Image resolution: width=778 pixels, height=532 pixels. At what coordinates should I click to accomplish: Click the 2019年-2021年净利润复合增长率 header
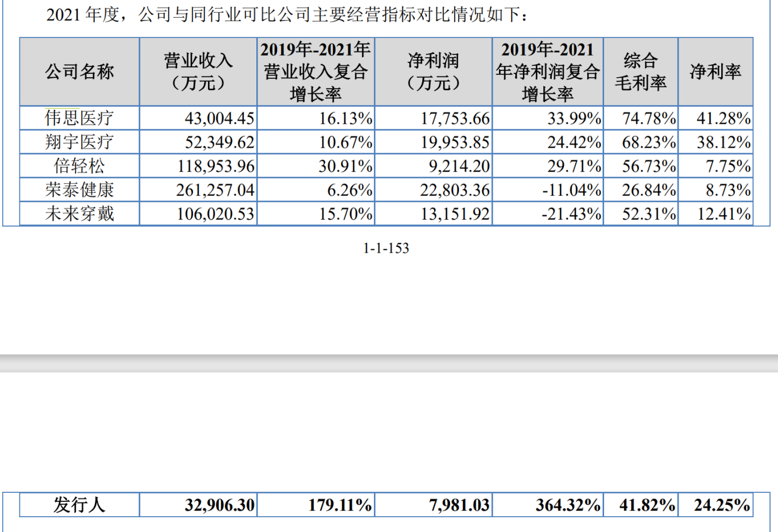[548, 72]
